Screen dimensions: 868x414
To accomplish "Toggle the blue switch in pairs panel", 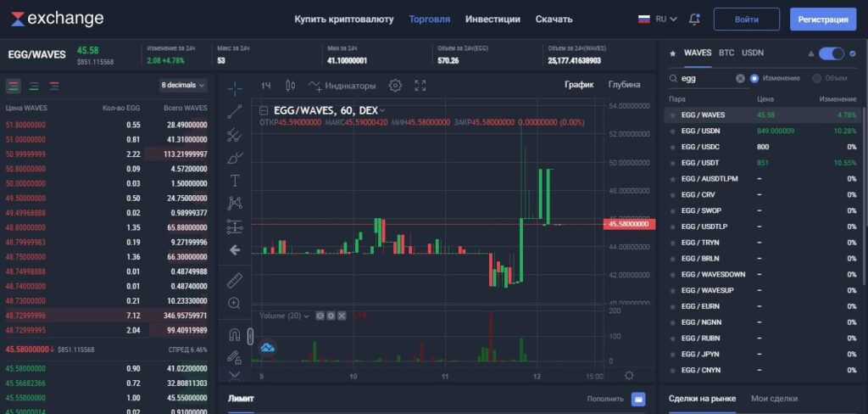I will click(832, 53).
